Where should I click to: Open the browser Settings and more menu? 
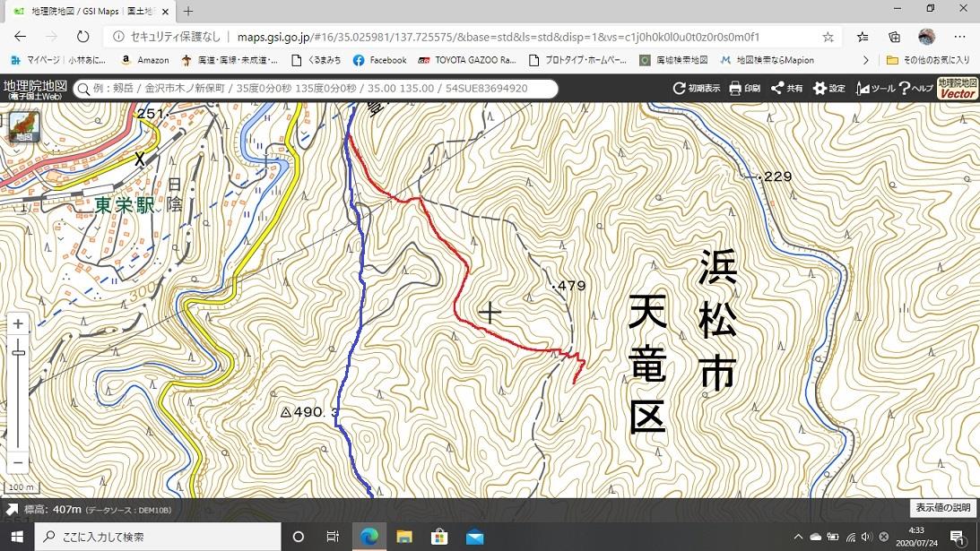click(x=960, y=37)
